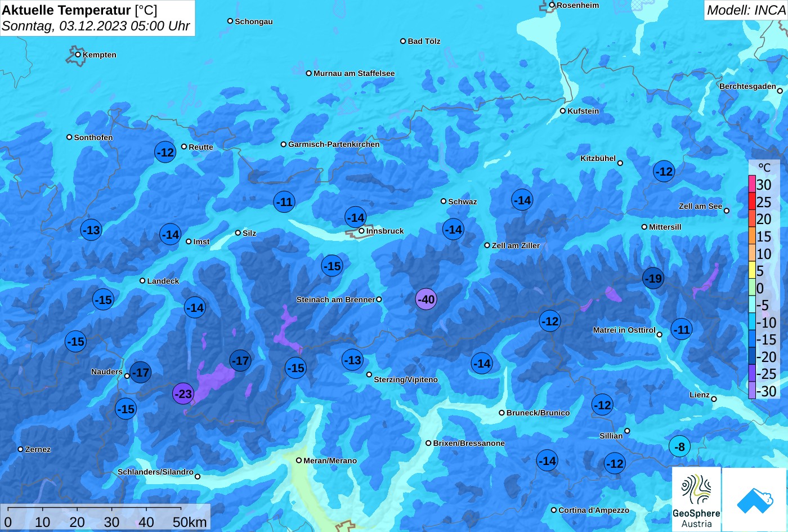This screenshot has width=788, height=532.
Task: Select the -14 marker next to Imst
Action: [170, 235]
